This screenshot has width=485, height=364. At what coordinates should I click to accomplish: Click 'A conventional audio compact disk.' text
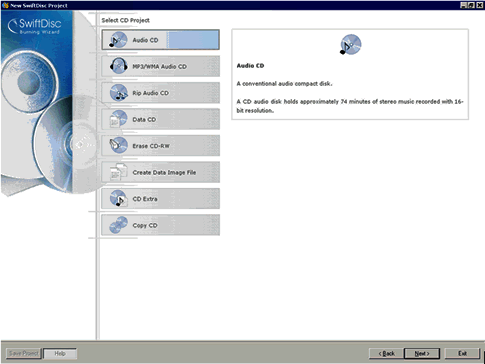click(x=284, y=84)
